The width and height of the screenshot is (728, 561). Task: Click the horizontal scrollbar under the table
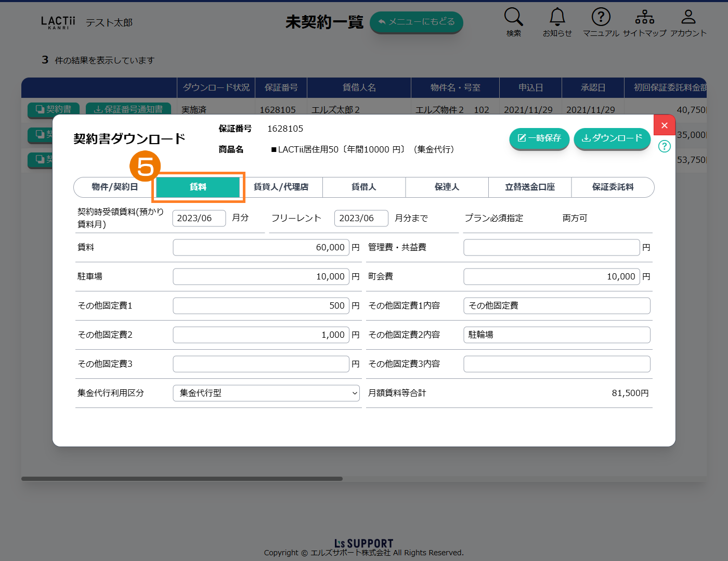(x=182, y=479)
